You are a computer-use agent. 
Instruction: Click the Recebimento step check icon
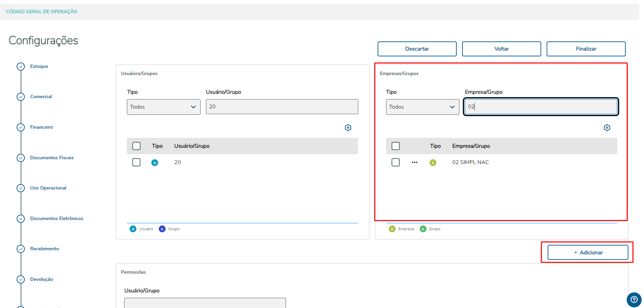coord(21,249)
